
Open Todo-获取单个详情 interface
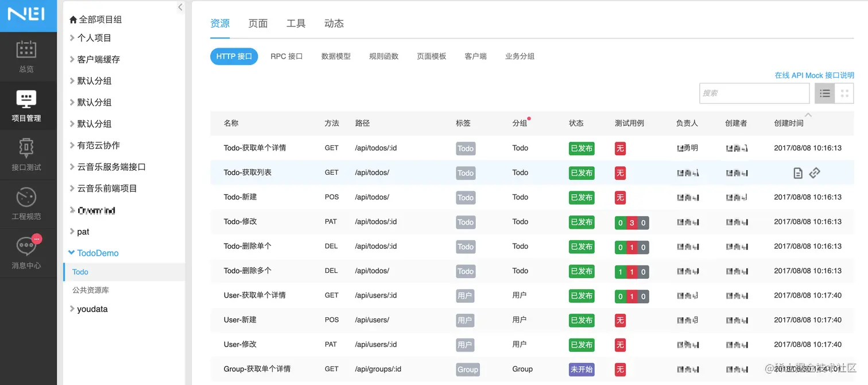point(255,148)
